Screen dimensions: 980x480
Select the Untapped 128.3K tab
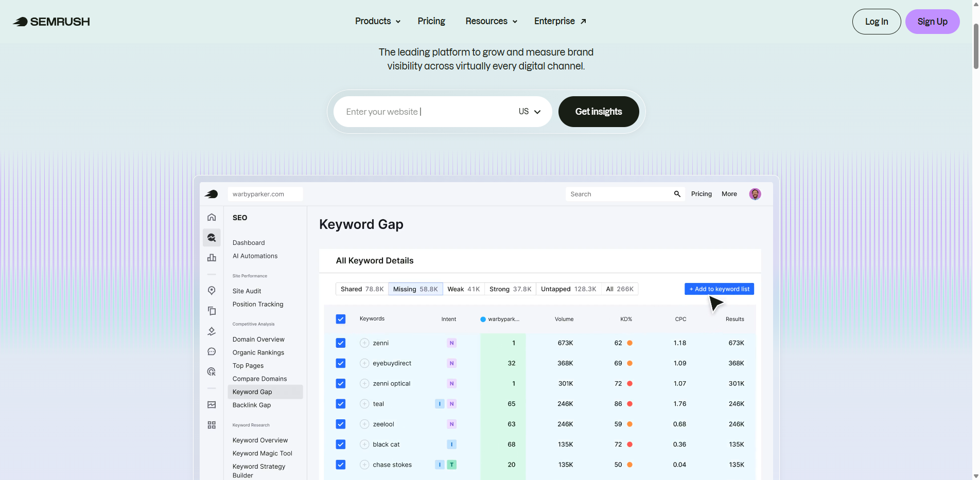pos(569,289)
